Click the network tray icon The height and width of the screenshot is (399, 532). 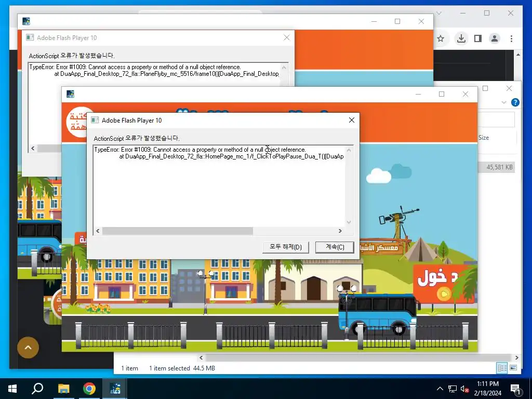(453, 389)
